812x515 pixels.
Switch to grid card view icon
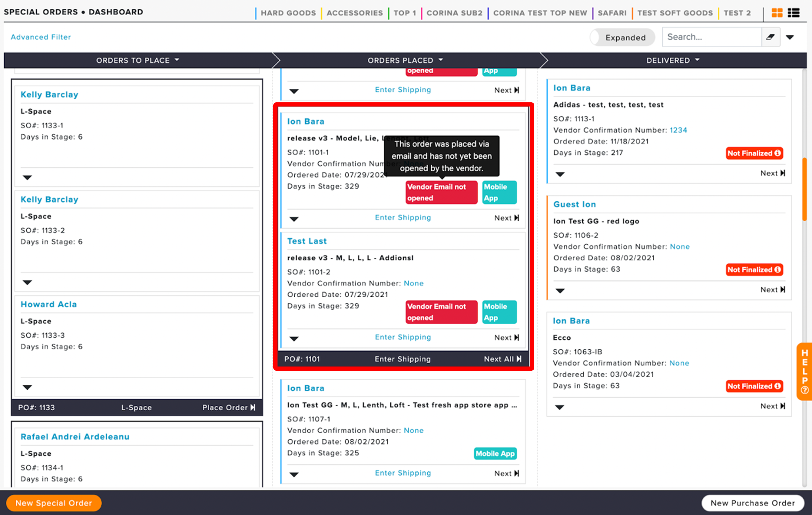point(777,13)
